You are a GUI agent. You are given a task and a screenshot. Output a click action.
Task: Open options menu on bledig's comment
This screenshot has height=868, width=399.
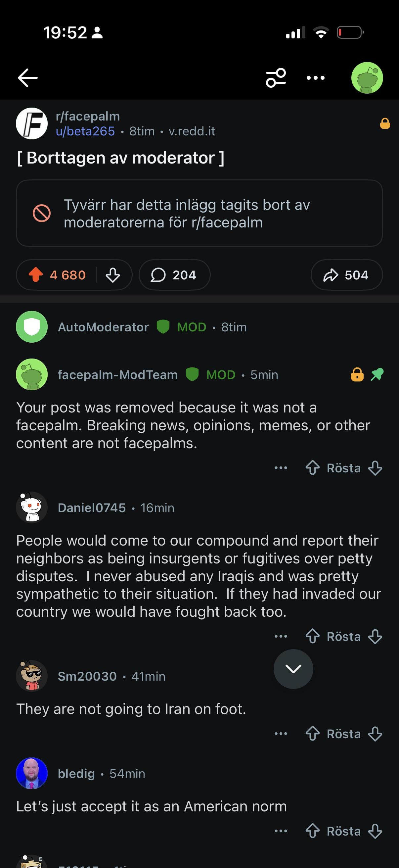coord(281,831)
